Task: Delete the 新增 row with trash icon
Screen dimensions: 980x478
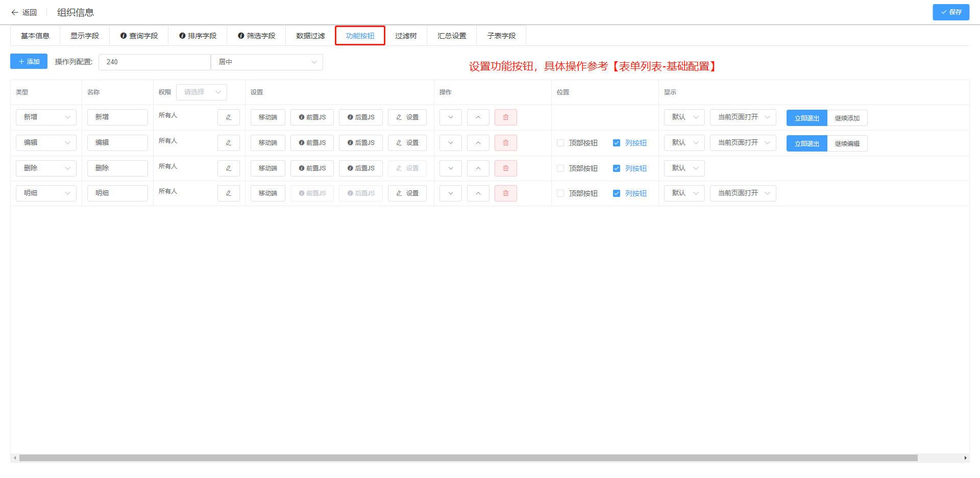Action: (505, 117)
